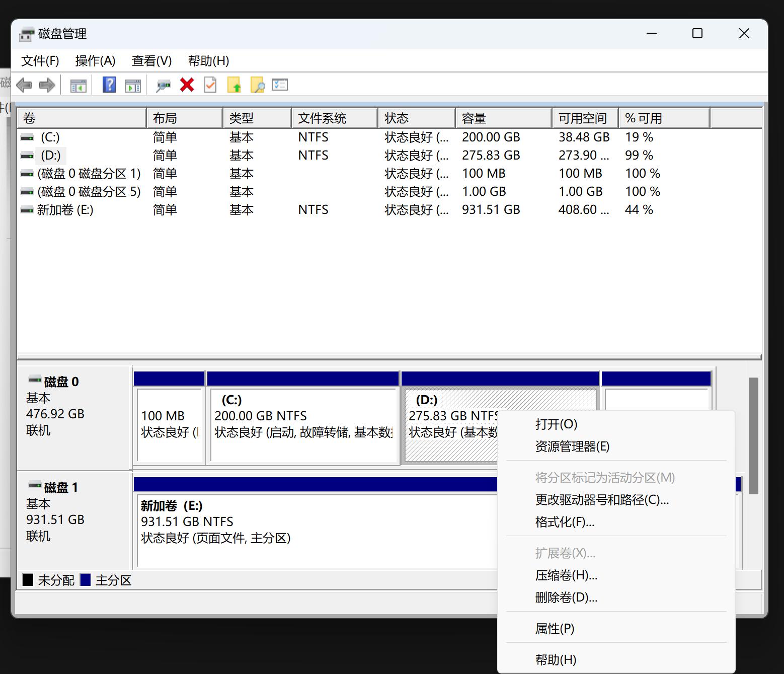Open Help via the blue question mark icon
The height and width of the screenshot is (674, 784).
coord(109,85)
